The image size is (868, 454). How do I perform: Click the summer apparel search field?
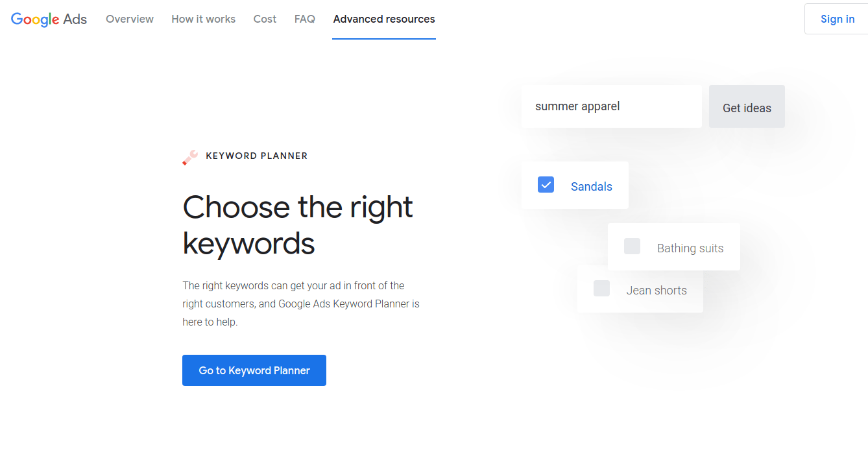tap(612, 106)
